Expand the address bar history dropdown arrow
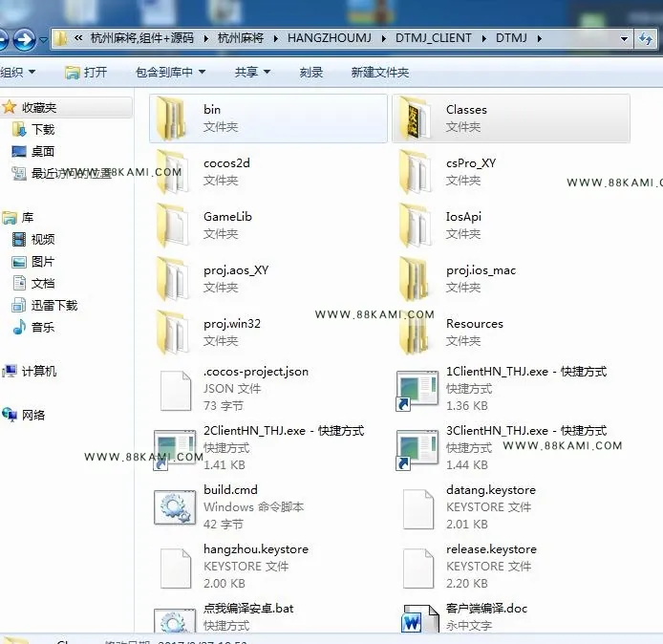 624,39
